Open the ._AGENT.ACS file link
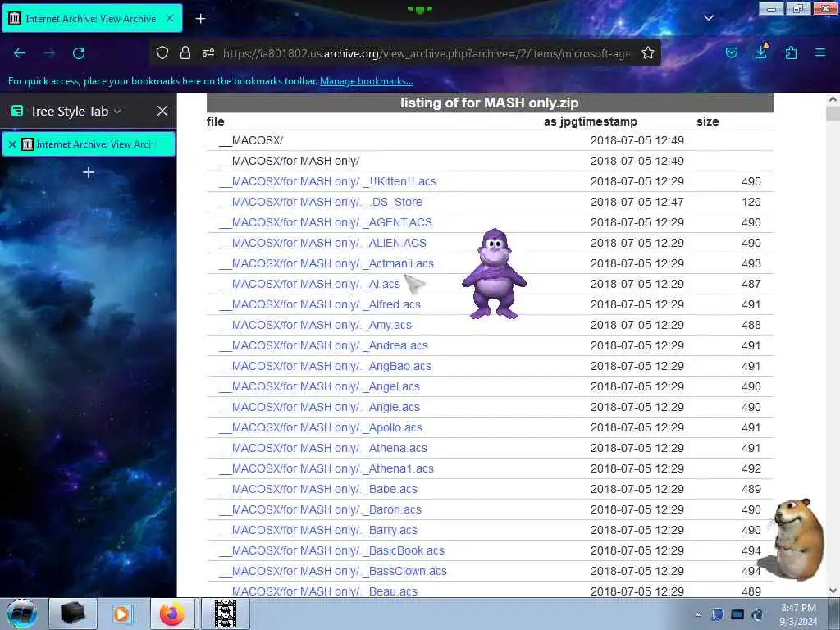This screenshot has width=840, height=630. coord(325,222)
